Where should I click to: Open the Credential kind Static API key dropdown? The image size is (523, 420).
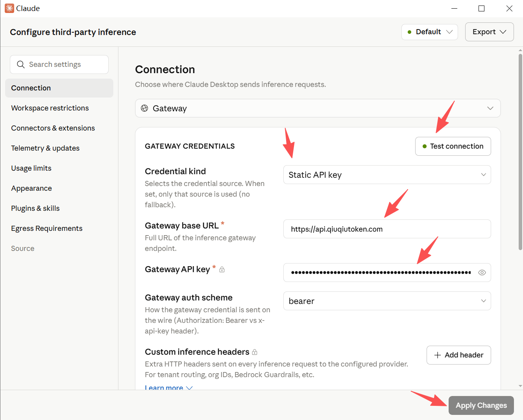tap(387, 175)
